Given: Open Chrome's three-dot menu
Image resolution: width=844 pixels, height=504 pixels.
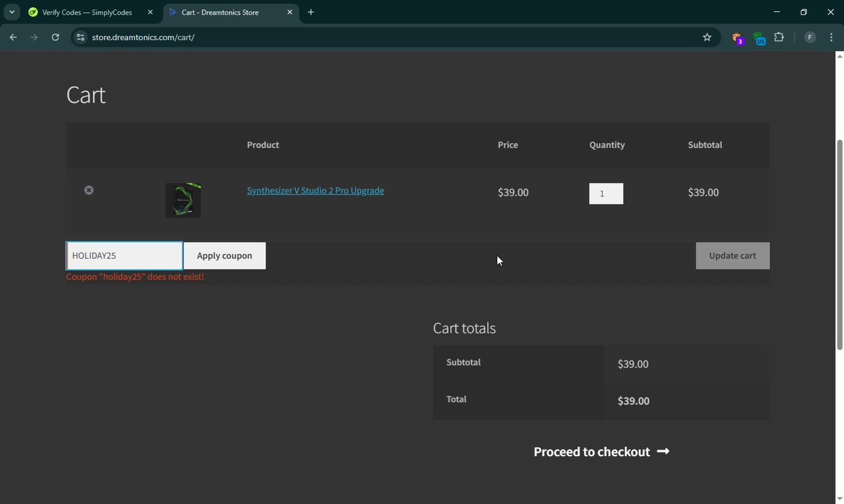Looking at the screenshot, I should coord(832,38).
